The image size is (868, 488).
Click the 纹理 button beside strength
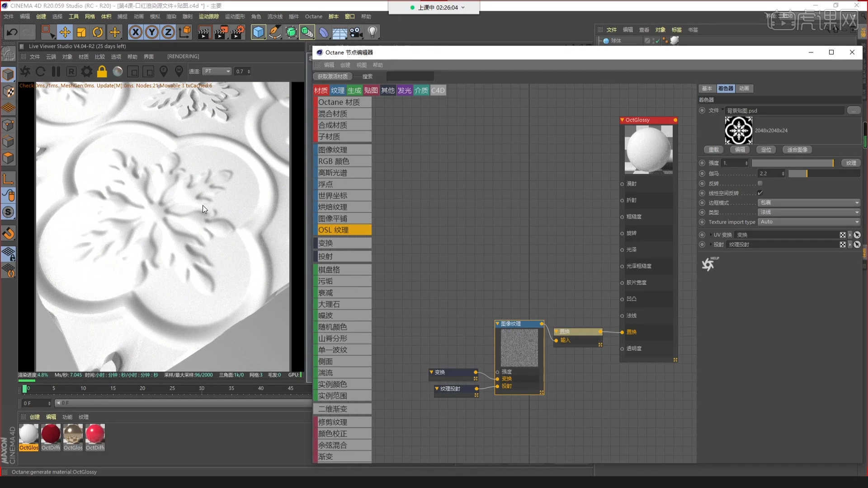click(851, 163)
